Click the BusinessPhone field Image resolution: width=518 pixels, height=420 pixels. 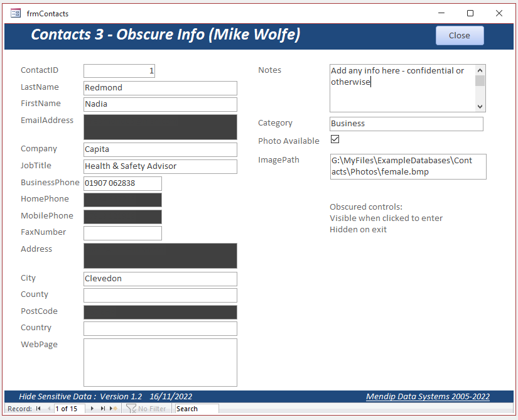click(x=122, y=183)
